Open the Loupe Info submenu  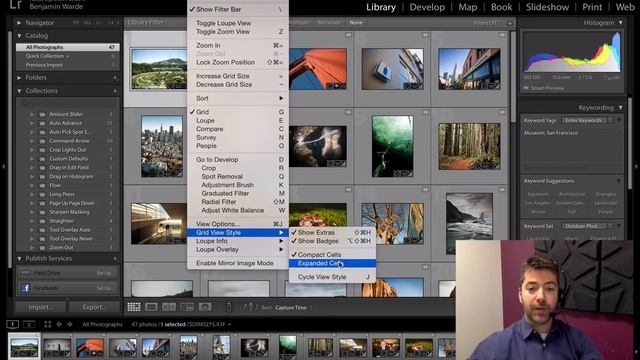click(x=238, y=241)
